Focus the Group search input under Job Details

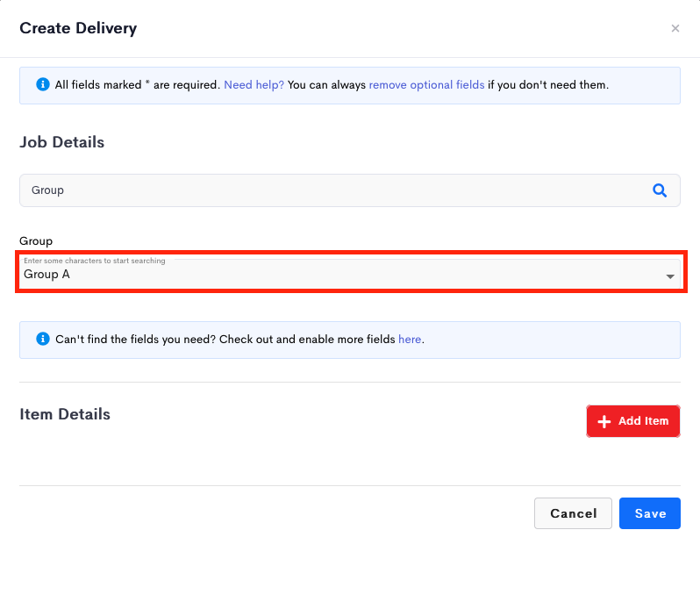349,190
